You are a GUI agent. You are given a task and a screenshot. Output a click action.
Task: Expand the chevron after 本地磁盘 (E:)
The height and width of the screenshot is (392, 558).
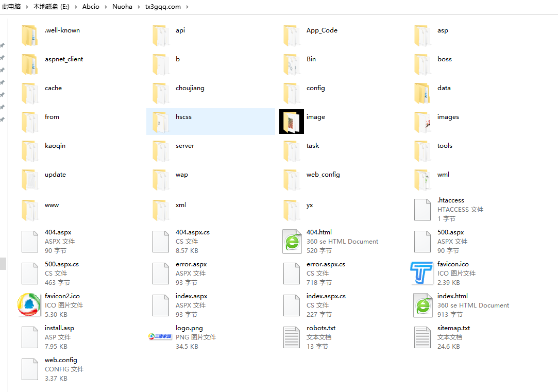pos(76,7)
